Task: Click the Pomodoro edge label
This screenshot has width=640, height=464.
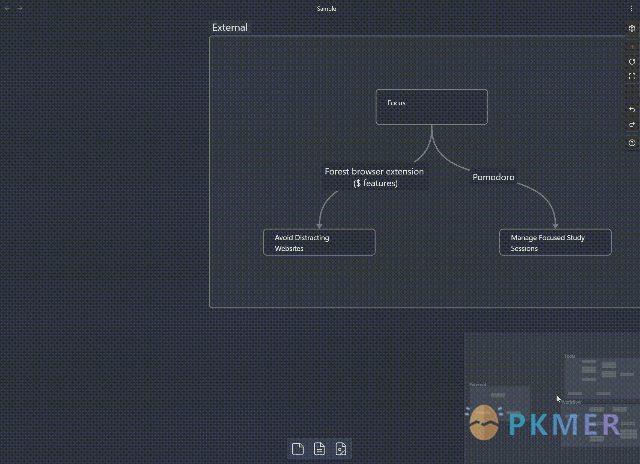Action: 493,177
